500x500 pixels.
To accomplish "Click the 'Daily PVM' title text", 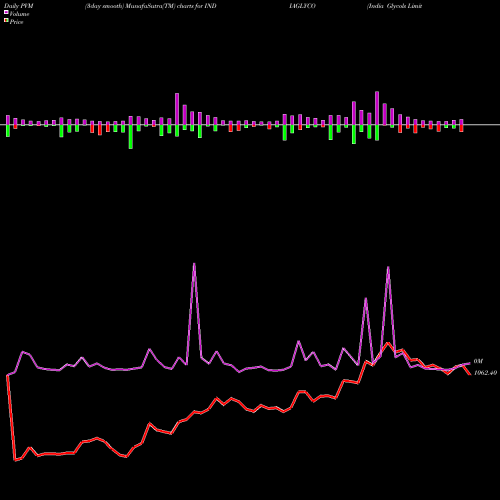I will tap(19, 6).
